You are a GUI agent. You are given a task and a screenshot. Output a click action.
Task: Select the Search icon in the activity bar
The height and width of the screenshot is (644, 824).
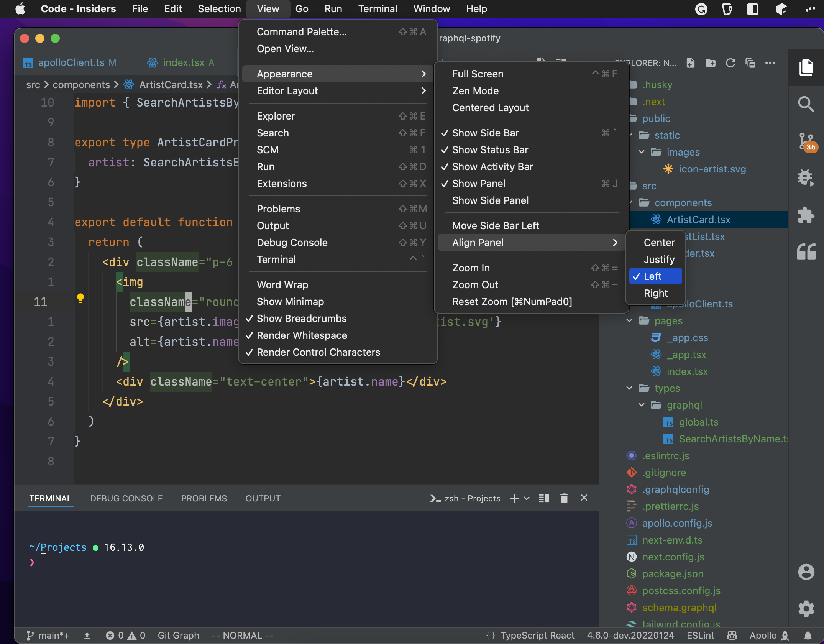806,104
